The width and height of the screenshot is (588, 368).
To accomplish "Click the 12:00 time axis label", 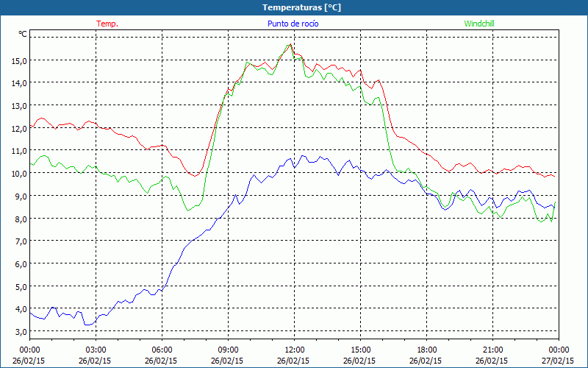I will coord(295,350).
